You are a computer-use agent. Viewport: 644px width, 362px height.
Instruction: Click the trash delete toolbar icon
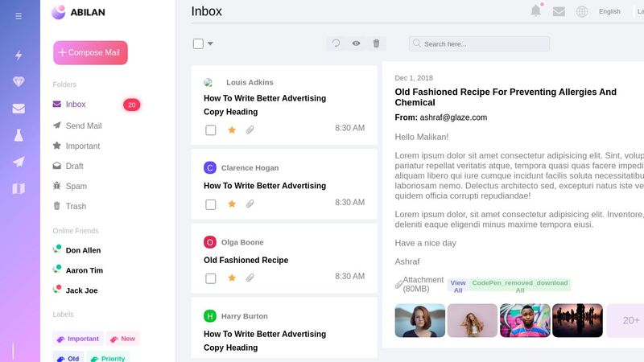pyautogui.click(x=376, y=43)
